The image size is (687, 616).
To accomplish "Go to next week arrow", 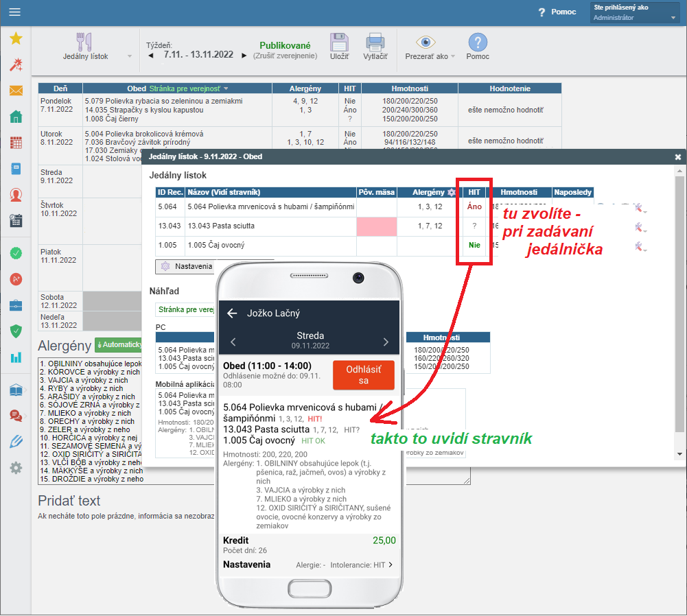I will 244,55.
